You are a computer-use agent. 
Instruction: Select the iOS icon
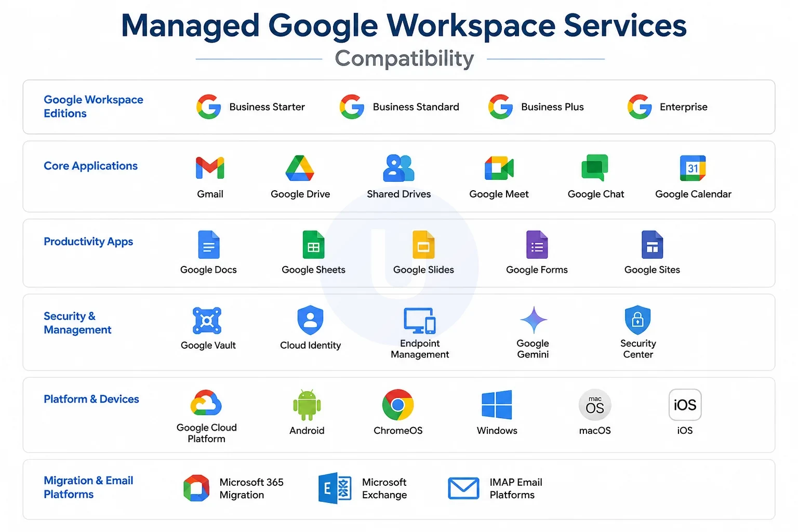point(685,405)
